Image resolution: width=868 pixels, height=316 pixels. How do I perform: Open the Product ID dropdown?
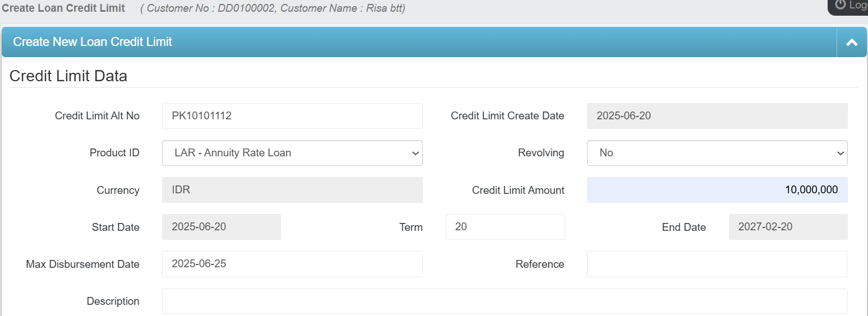tap(292, 153)
